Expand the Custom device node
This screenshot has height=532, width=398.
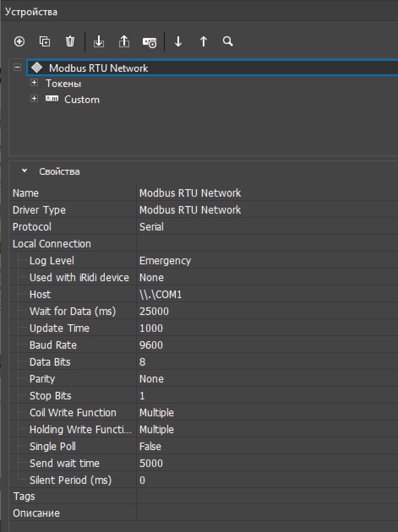click(35, 99)
